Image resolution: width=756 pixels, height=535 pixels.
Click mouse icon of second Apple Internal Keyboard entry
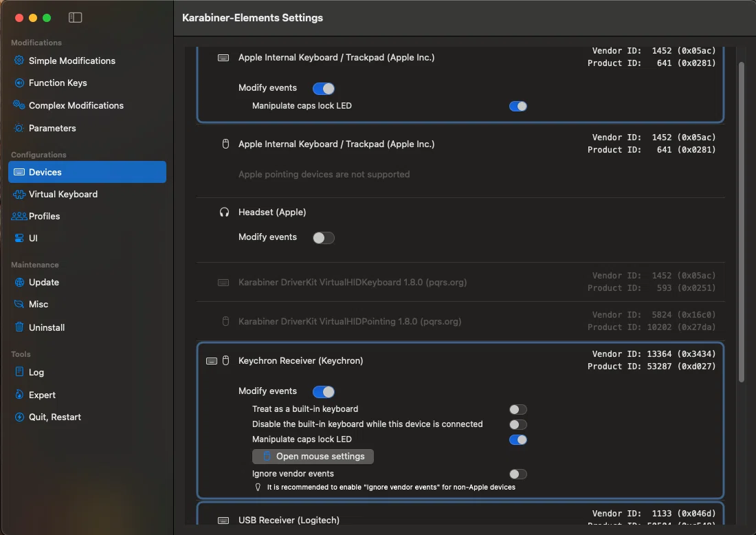click(225, 144)
